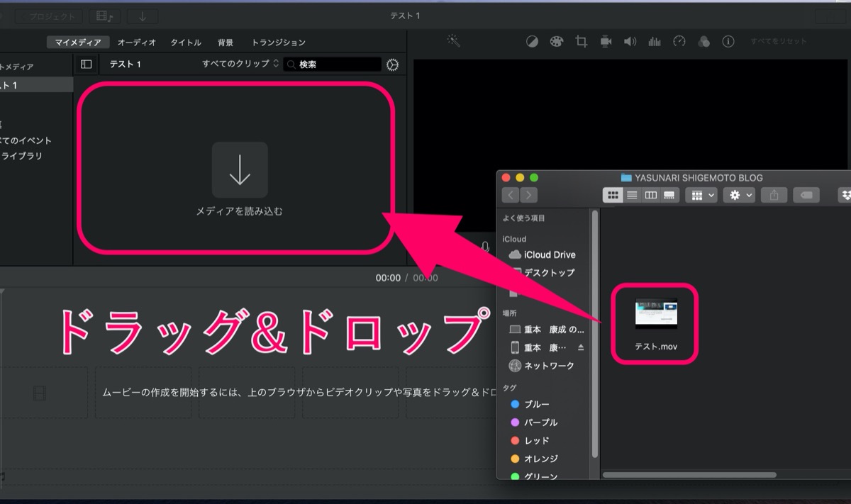The width and height of the screenshot is (851, 504).
Task: Show clip information with the i icon
Action: pyautogui.click(x=728, y=42)
